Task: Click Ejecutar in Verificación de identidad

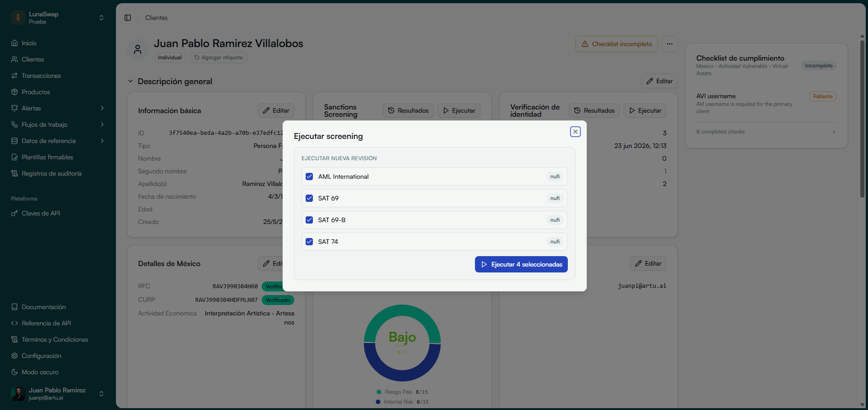Action: [x=645, y=110]
